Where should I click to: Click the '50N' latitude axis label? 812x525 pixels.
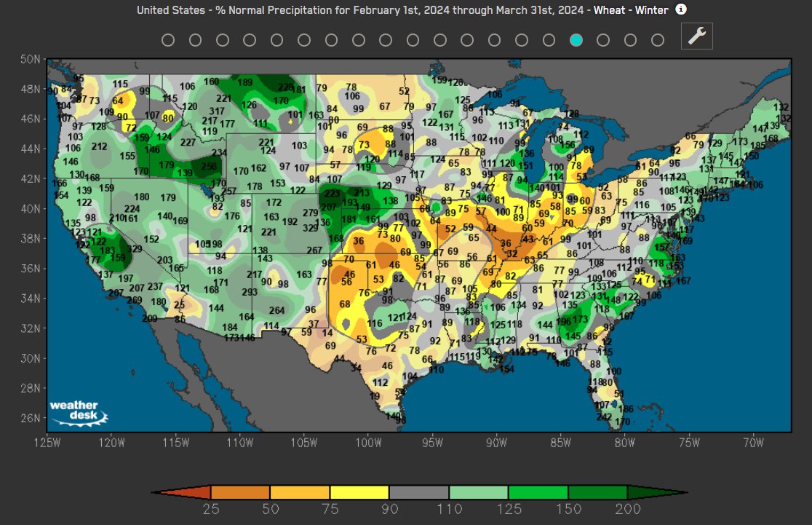(30, 59)
